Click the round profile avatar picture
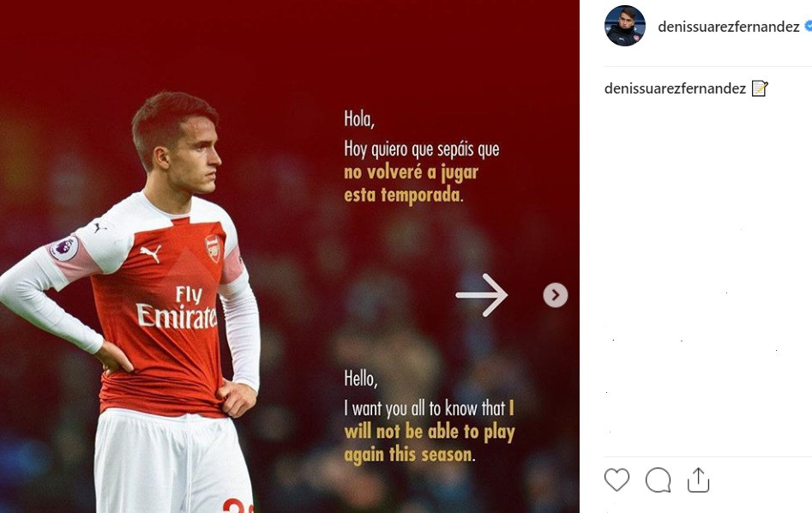Image resolution: width=812 pixels, height=513 pixels. point(625,26)
